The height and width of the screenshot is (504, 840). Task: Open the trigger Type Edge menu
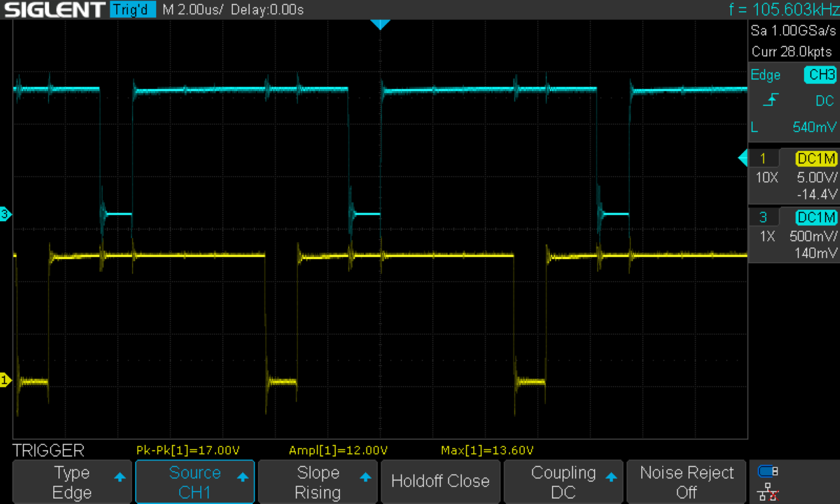tap(72, 482)
